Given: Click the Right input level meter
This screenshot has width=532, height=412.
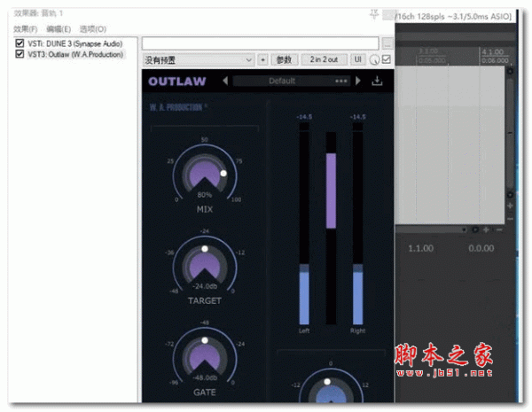Looking at the screenshot, I should [358, 224].
